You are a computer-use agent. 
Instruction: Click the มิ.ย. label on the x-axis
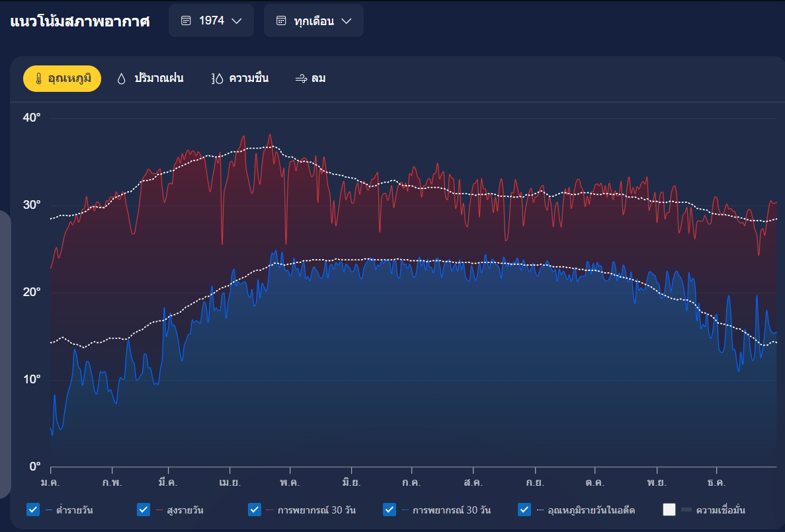(x=351, y=482)
